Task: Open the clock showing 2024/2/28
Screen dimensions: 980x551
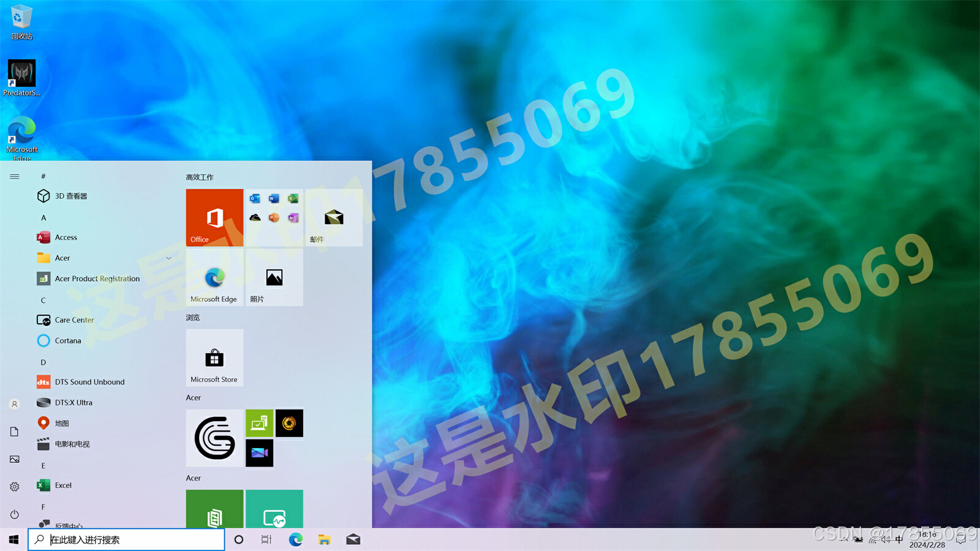Action: coord(927,539)
